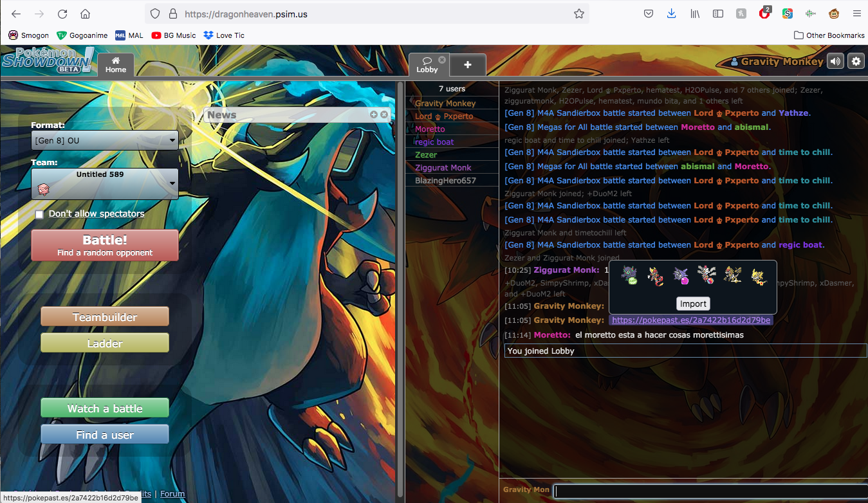This screenshot has width=868, height=503.
Task: Open the Downloads panel arrow
Action: (x=671, y=14)
